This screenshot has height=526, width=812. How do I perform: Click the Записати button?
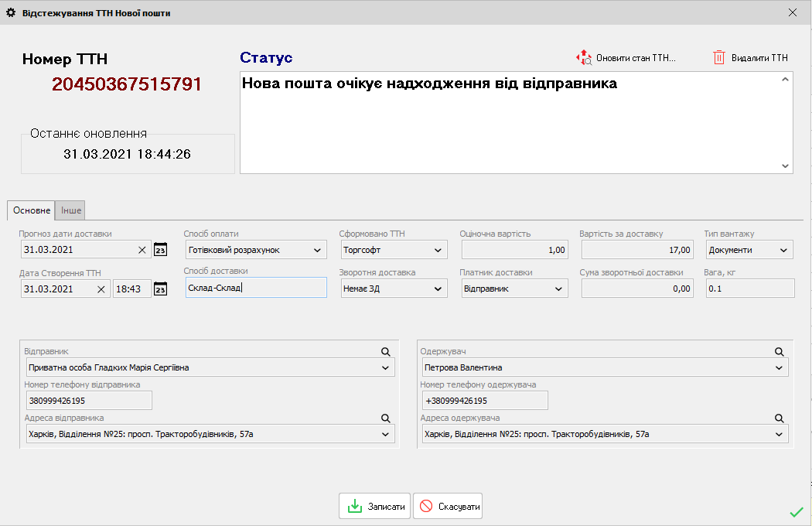pos(374,506)
